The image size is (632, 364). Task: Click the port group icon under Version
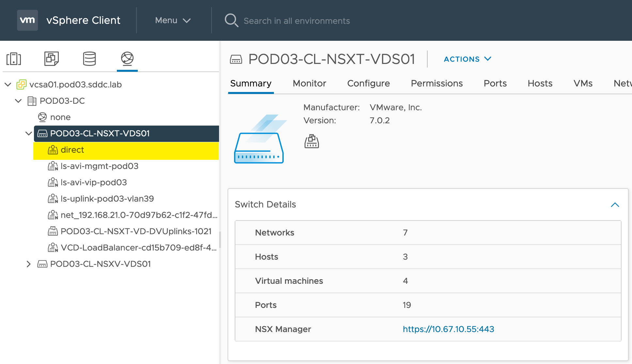pos(311,141)
